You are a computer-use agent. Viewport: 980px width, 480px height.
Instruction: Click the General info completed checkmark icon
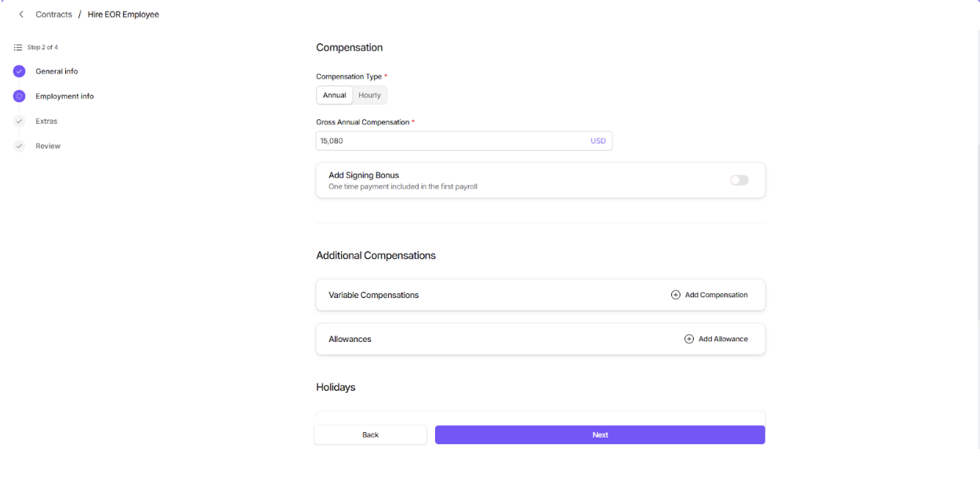click(x=20, y=71)
